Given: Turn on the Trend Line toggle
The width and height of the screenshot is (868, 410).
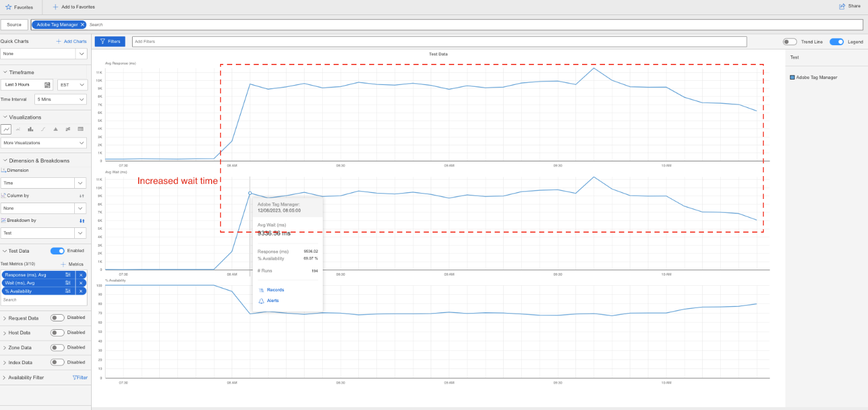Looking at the screenshot, I should coord(790,41).
